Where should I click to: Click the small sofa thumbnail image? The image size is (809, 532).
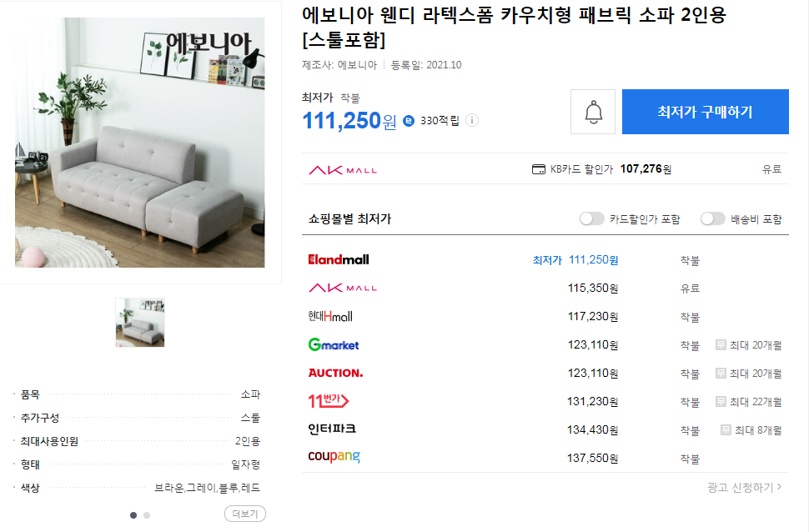pos(139,323)
